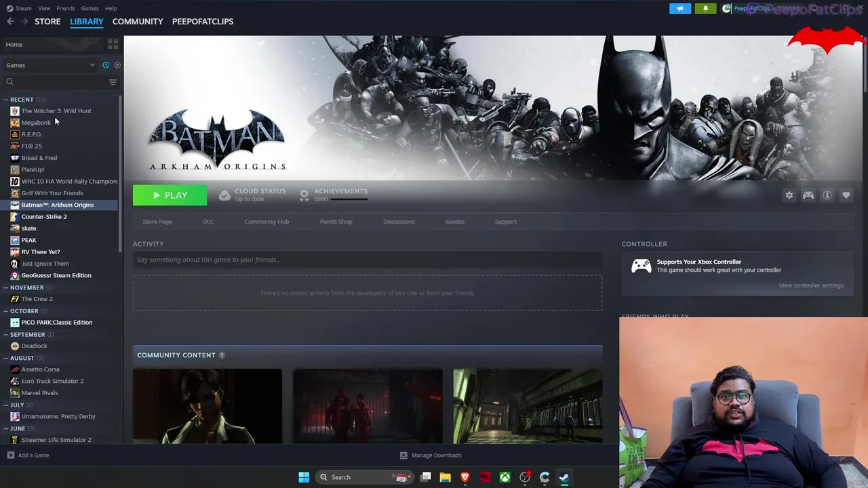Open advanced filter options in library search
The height and width of the screenshot is (488, 868).
click(x=113, y=82)
